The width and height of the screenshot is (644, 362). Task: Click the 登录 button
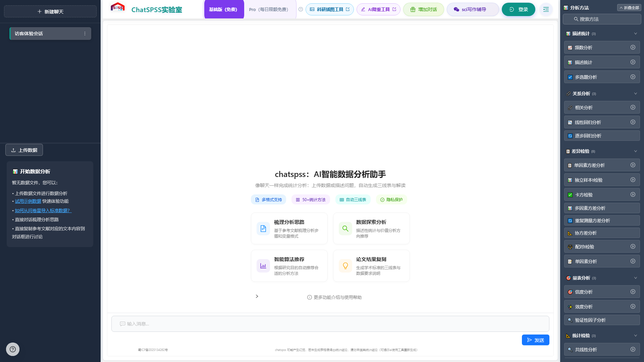[x=518, y=9]
